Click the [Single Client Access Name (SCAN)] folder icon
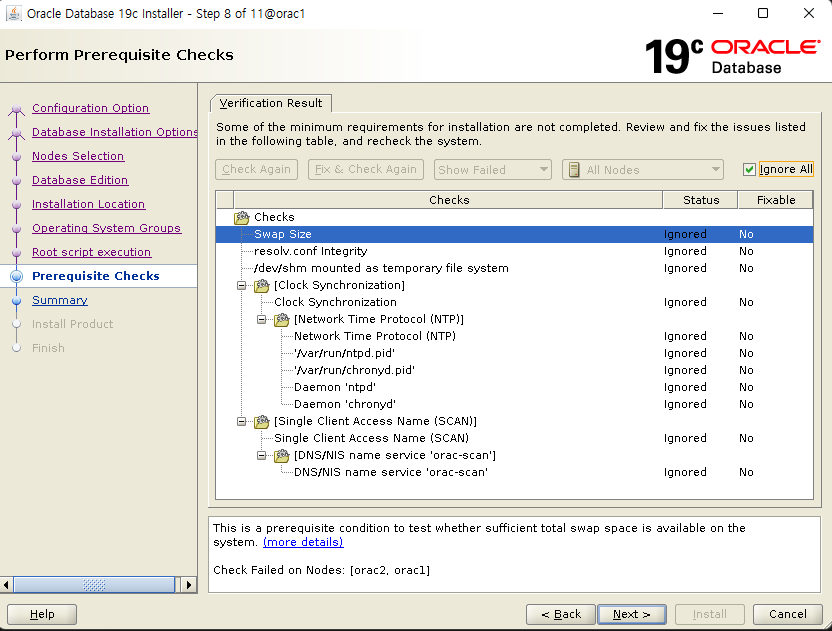This screenshot has width=832, height=631. pos(262,421)
